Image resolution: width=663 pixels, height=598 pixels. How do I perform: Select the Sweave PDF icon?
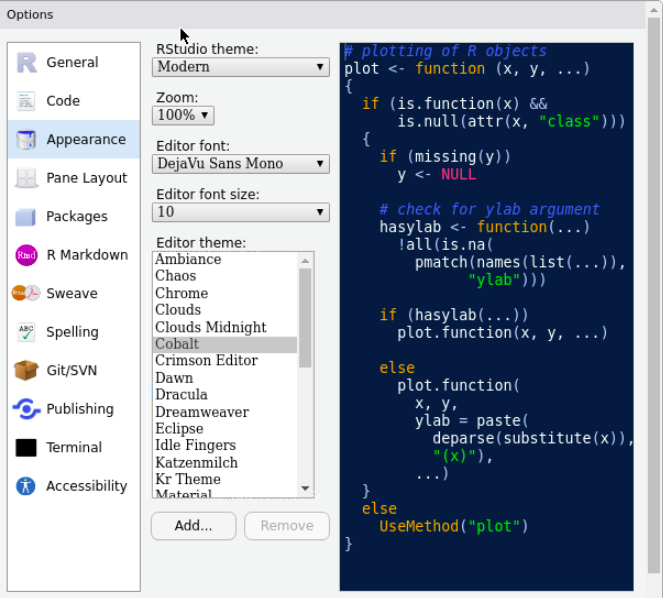tap(26, 293)
